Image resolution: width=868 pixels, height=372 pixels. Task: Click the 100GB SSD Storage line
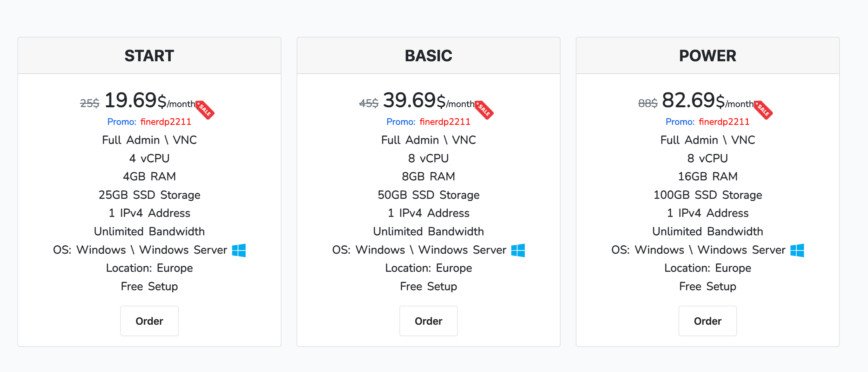point(707,195)
